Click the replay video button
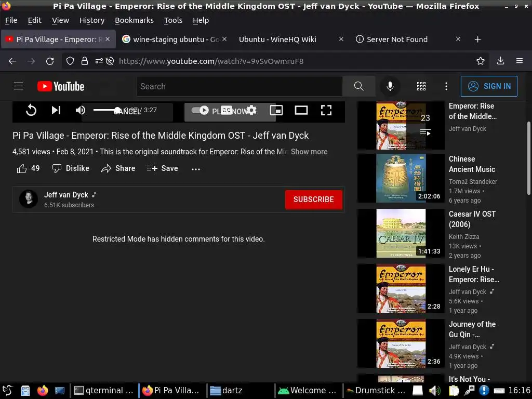 tap(31, 110)
